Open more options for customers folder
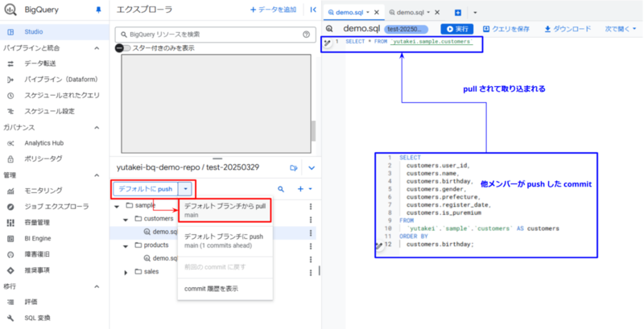The image size is (644, 329). (311, 220)
